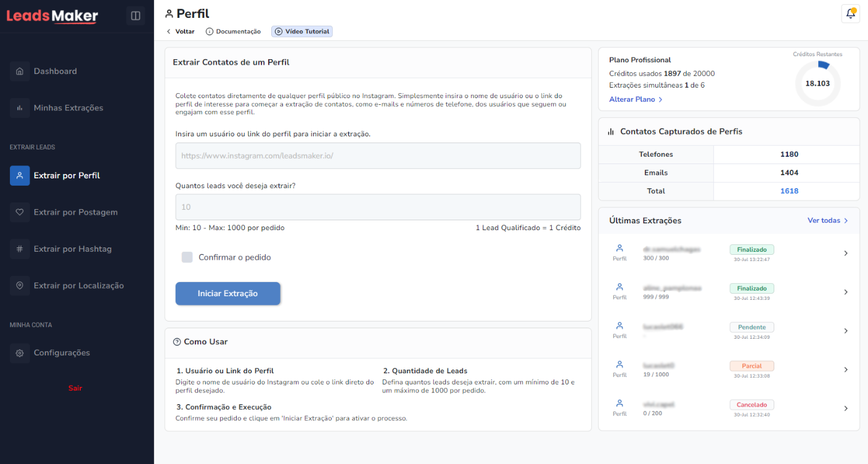Screen dimensions: 868x464
Task: Click the Configurações gear icon
Action: (x=20, y=353)
